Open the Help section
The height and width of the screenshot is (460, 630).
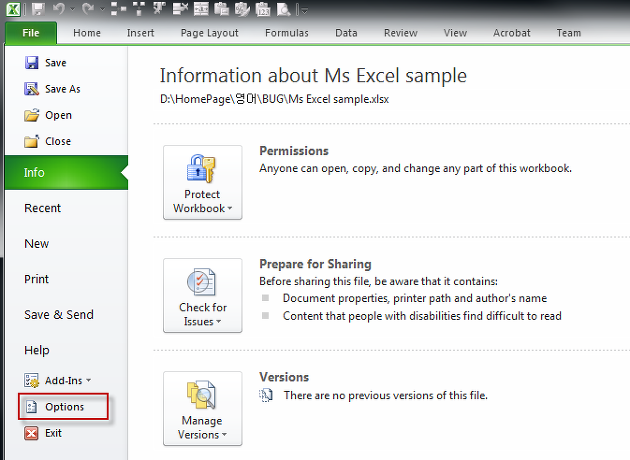coord(37,350)
